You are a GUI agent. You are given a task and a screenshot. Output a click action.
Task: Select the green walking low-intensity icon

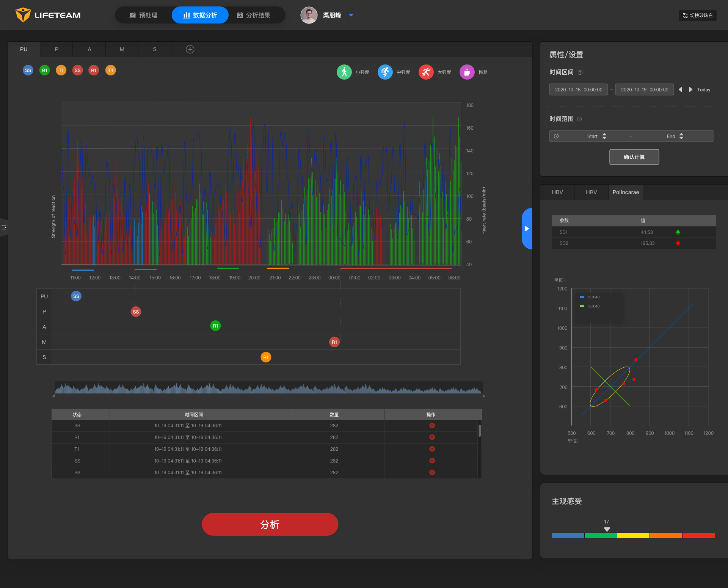(x=344, y=72)
